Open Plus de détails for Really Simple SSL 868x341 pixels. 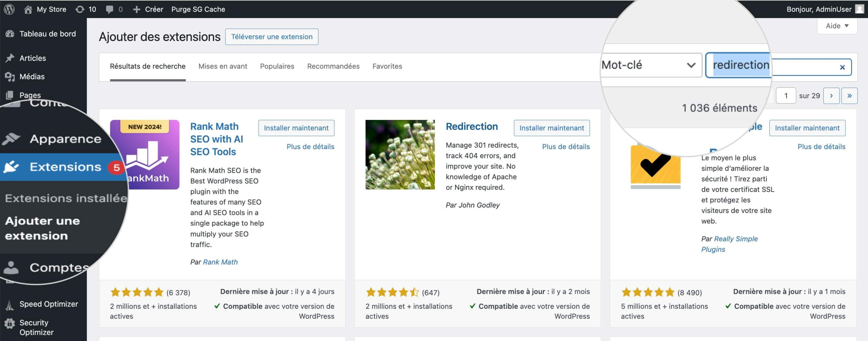click(x=821, y=147)
